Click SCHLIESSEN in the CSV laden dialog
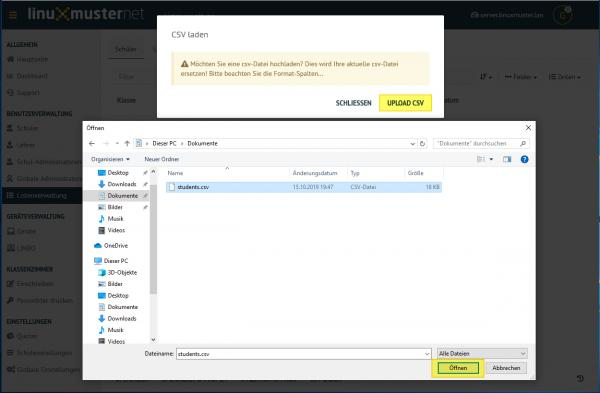 click(353, 103)
